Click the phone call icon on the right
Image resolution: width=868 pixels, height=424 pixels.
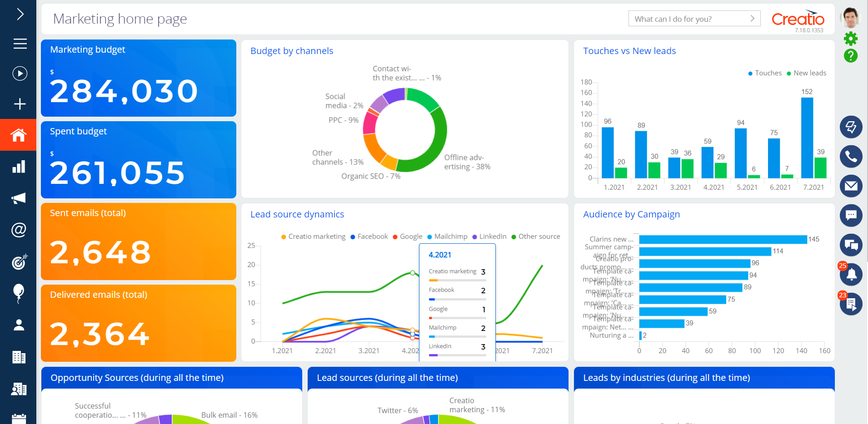coord(851,157)
